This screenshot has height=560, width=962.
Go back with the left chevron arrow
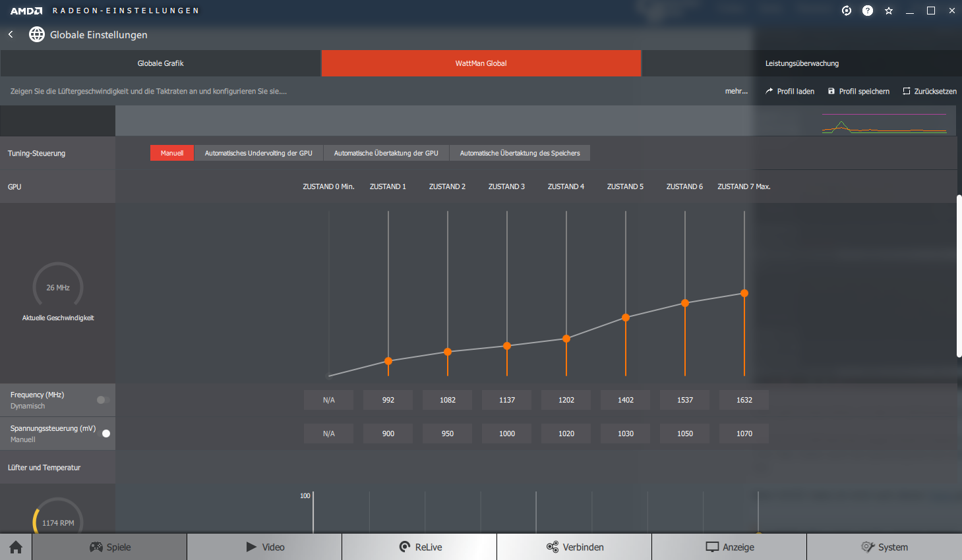11,34
